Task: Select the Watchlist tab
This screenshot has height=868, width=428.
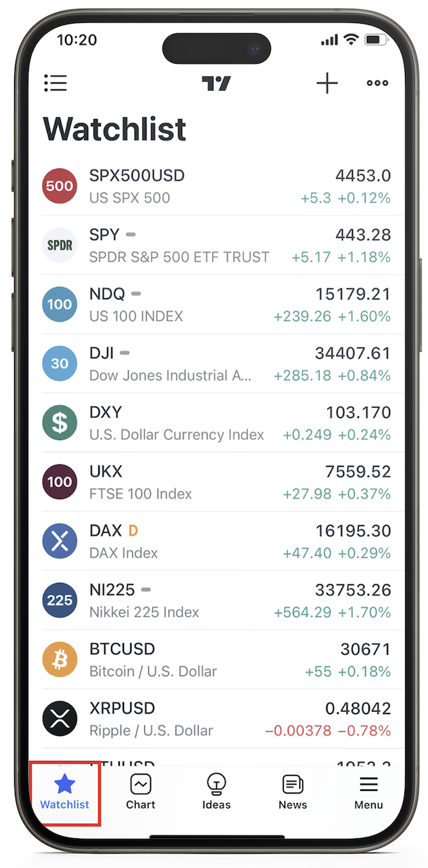Action: (64, 792)
